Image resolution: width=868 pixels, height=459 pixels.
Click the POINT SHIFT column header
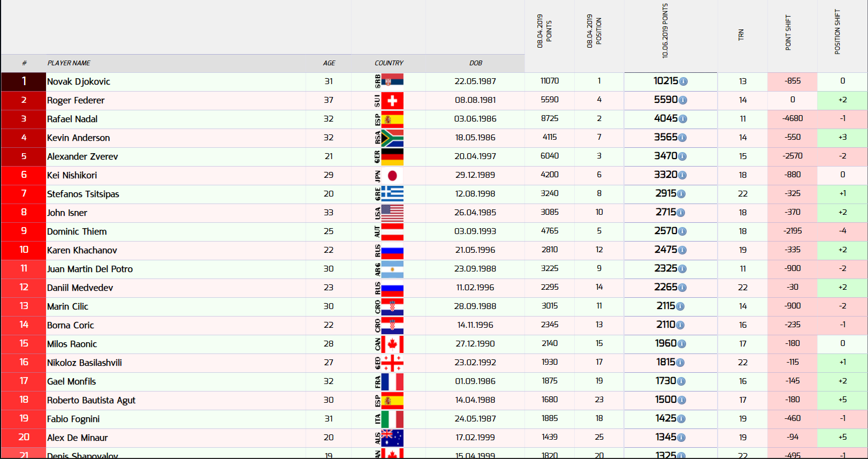(x=788, y=33)
